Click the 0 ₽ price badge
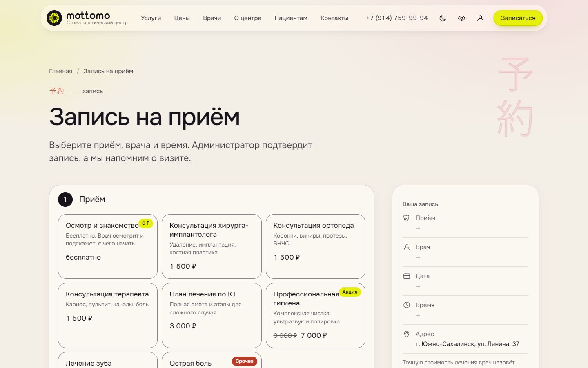This screenshot has height=368, width=588. (146, 223)
